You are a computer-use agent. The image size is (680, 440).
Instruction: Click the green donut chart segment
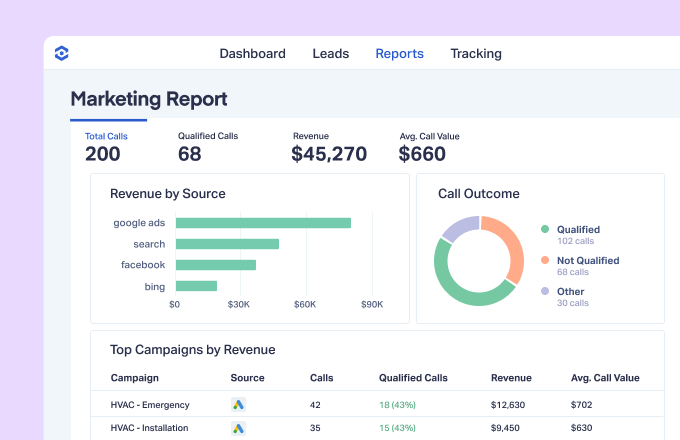(460, 293)
